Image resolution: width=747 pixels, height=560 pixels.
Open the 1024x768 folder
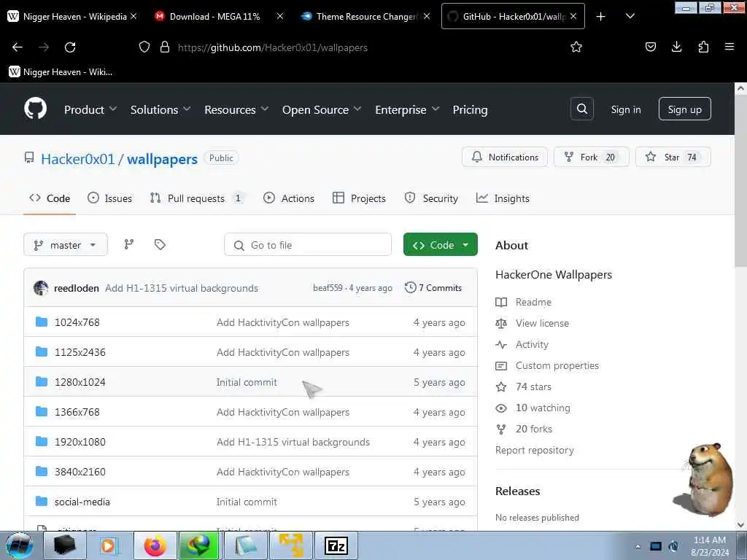click(77, 322)
